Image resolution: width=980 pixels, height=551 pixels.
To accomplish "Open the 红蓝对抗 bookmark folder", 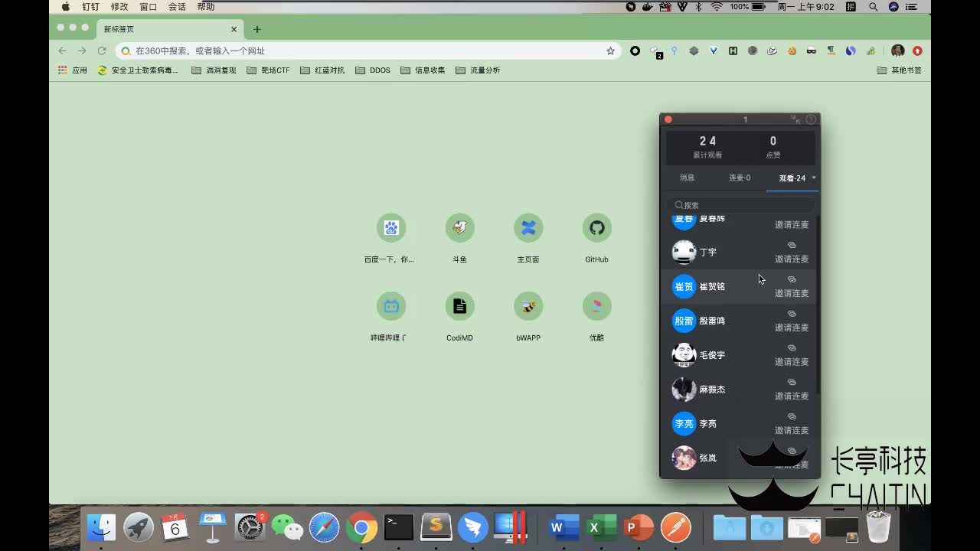I will pos(322,70).
